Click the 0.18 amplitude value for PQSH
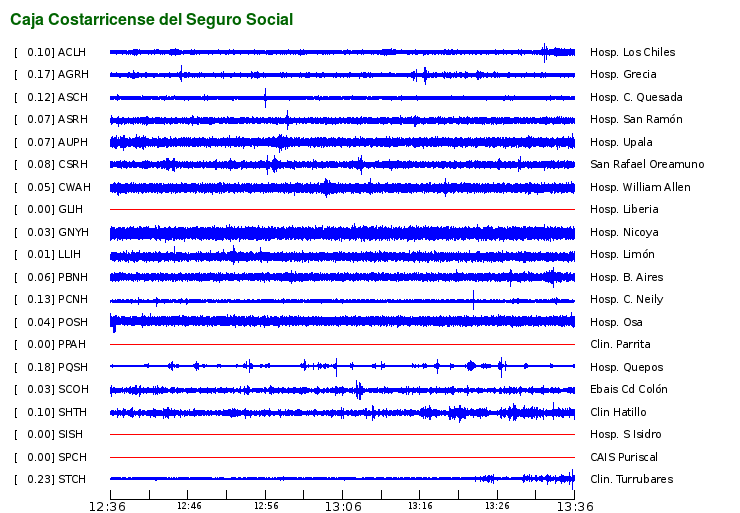Screen dimensions: 740x513 tap(39, 368)
